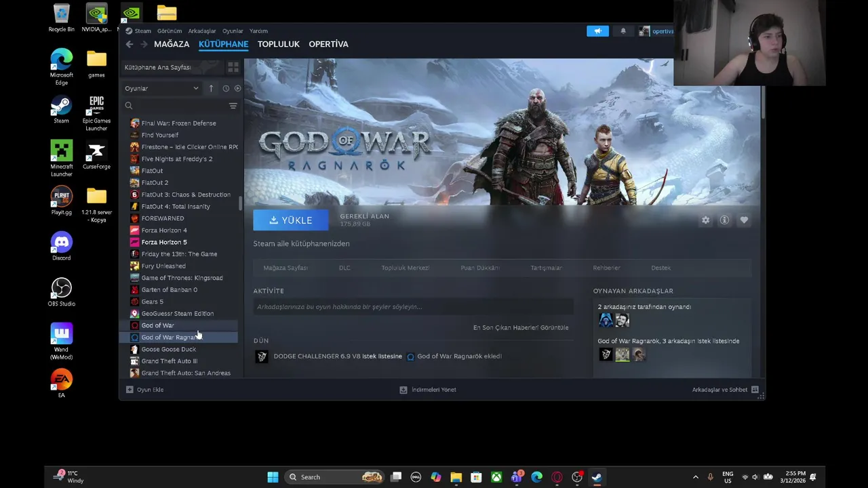The width and height of the screenshot is (868, 488).
Task: Open File Explorer from the taskbar
Action: point(456,477)
